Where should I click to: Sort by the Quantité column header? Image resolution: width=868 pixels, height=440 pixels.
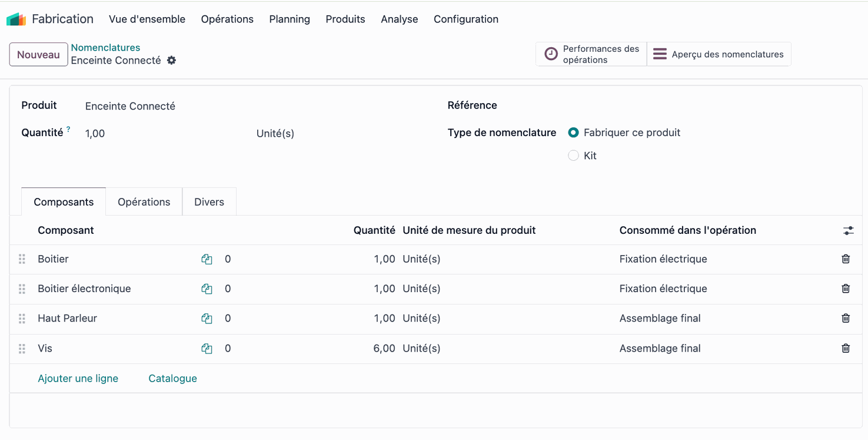point(374,230)
